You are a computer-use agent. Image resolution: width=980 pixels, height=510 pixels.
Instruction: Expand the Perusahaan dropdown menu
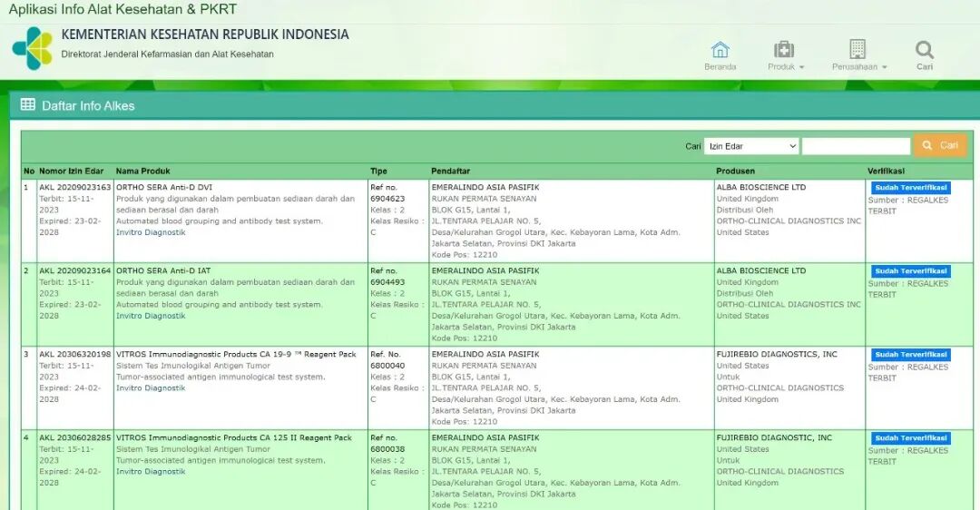(x=859, y=67)
